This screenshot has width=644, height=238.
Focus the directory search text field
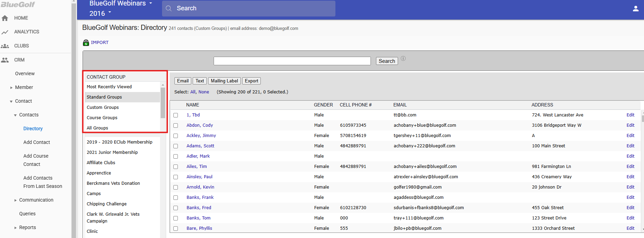(292, 61)
